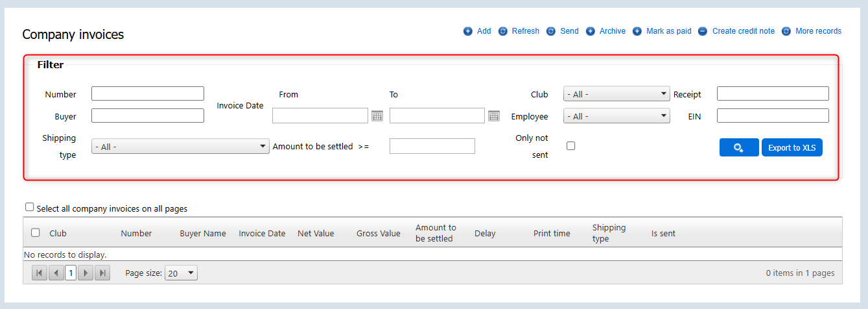Screen dimensions: 868x309
Task: Click the Refresh icon in toolbar
Action: click(503, 31)
